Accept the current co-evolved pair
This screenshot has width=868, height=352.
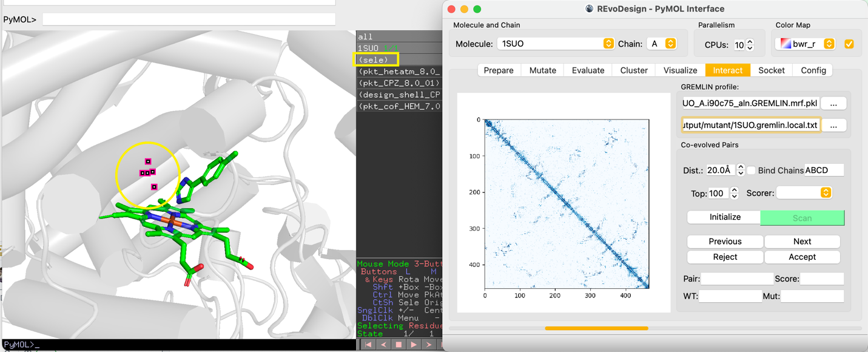coord(802,257)
